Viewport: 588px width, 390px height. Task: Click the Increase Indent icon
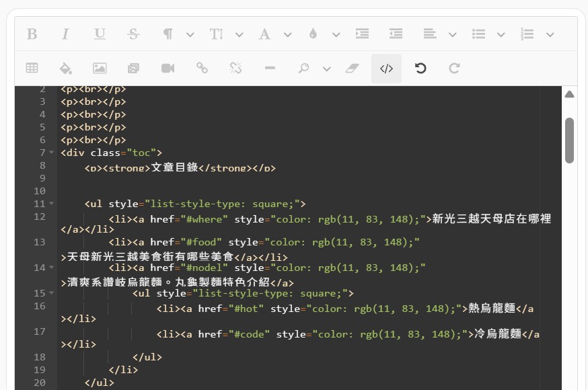click(362, 34)
